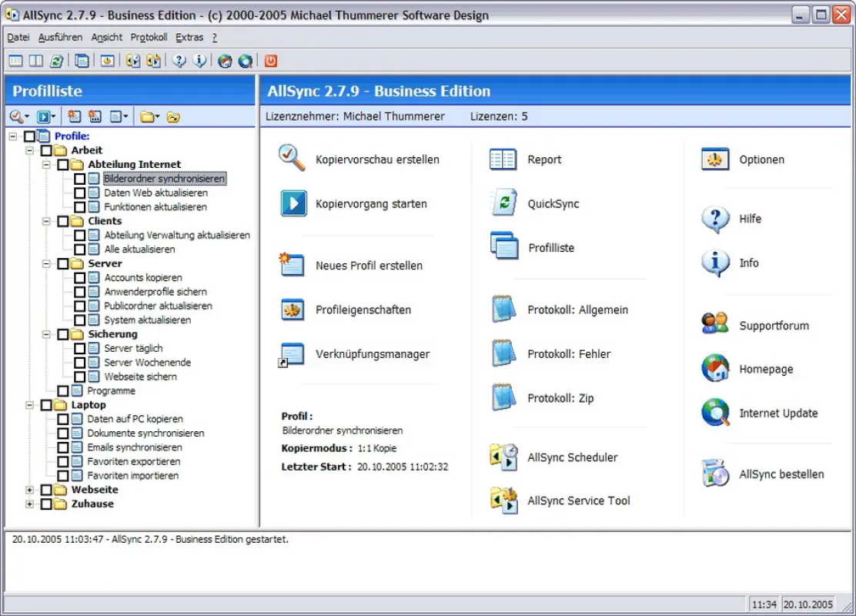
Task: Open the folder dropdown arrow in Profilliste toolbar
Action: [157, 117]
